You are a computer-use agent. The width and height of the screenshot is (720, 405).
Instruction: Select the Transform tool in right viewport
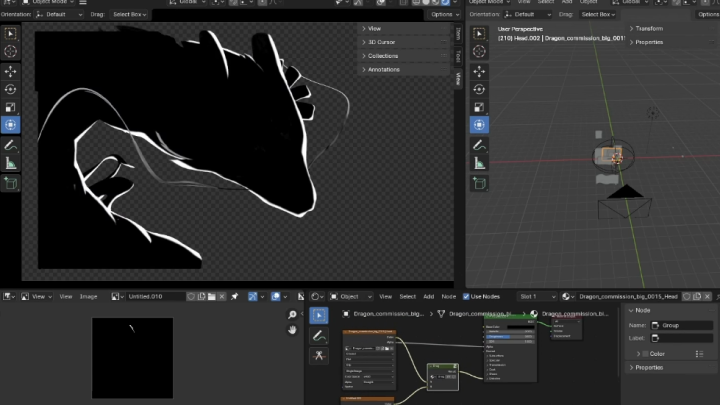pos(479,125)
